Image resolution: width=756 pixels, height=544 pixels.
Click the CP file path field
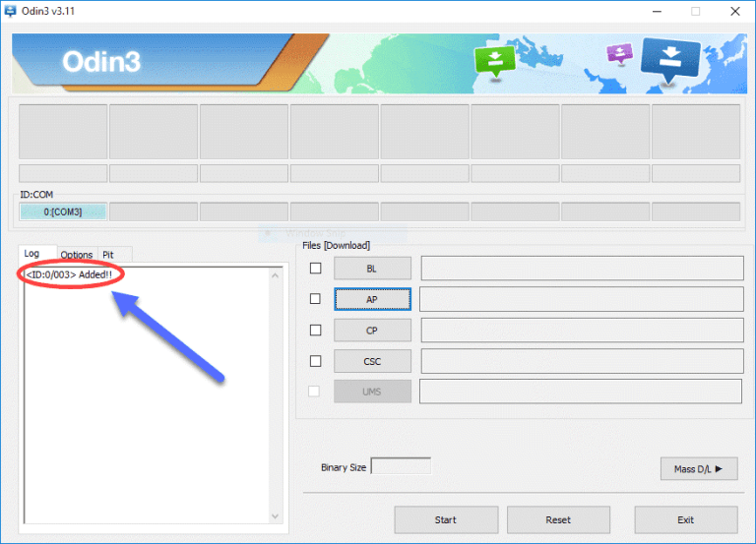click(x=582, y=331)
